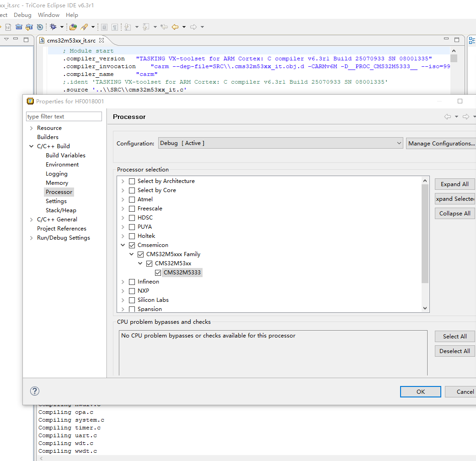Click the editor vertical scroll up arrow
Screen dimensions: 476x461
coord(454,51)
